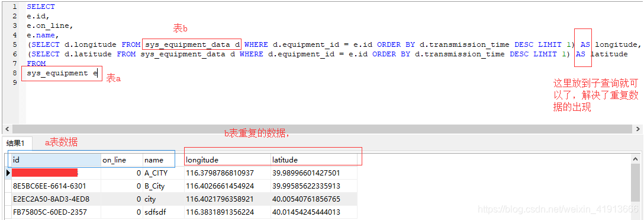The width and height of the screenshot is (644, 220).
Task: Sort by the on_line column header
Action: 121,160
